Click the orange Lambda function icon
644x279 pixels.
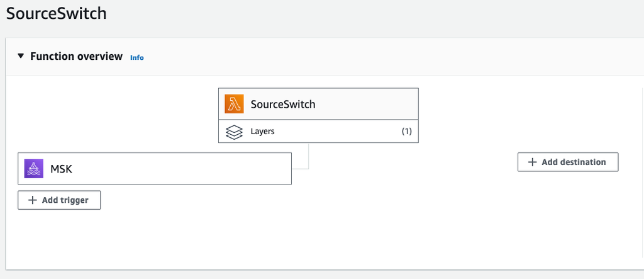click(x=234, y=104)
